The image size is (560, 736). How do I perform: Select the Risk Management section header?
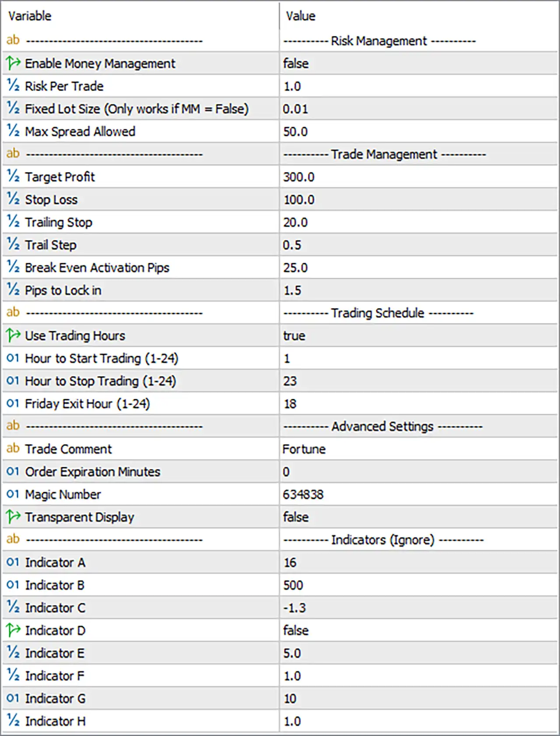pos(379,41)
